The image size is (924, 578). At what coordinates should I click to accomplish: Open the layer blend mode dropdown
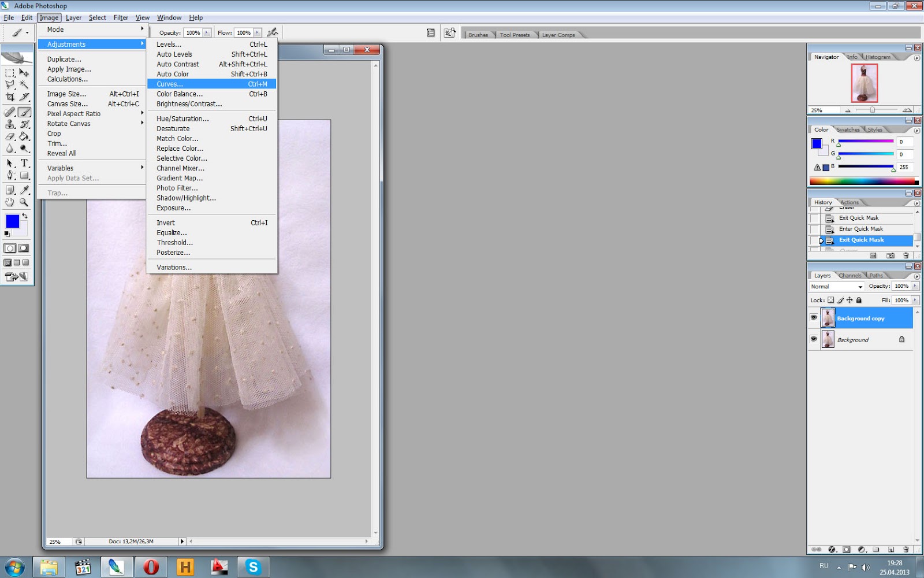tap(837, 287)
